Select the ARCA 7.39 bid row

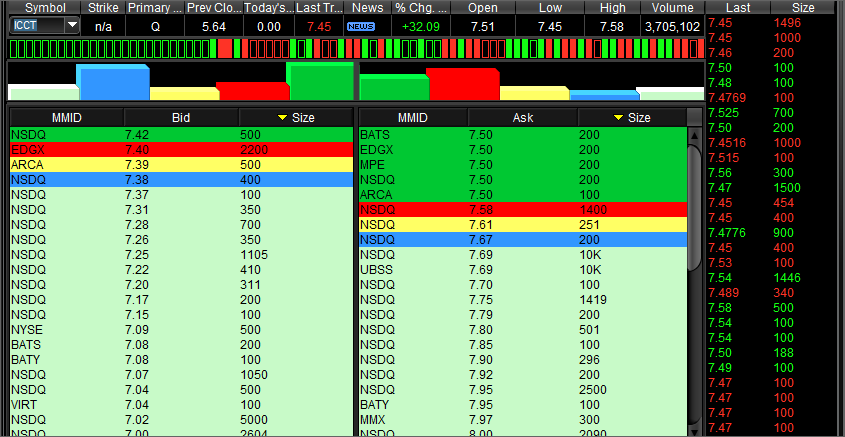coord(182,164)
